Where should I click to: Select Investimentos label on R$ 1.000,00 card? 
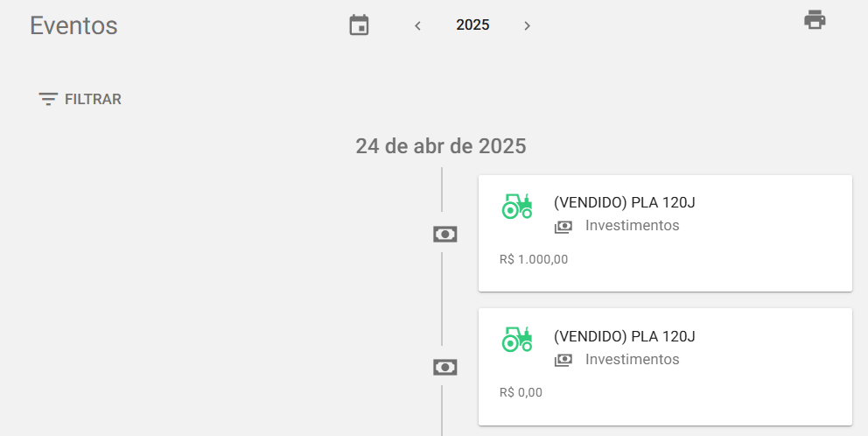tap(632, 226)
